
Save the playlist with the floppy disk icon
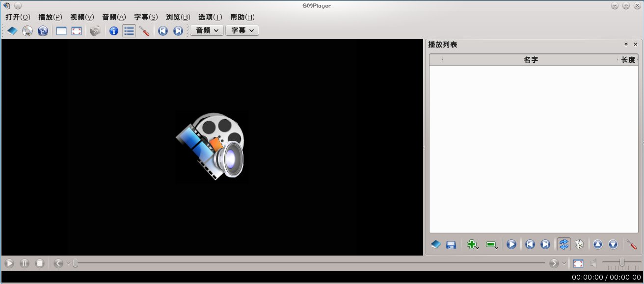451,244
